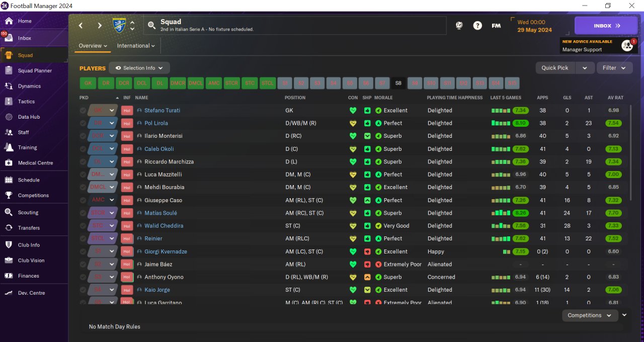Click the search magnifier icon

point(151,26)
